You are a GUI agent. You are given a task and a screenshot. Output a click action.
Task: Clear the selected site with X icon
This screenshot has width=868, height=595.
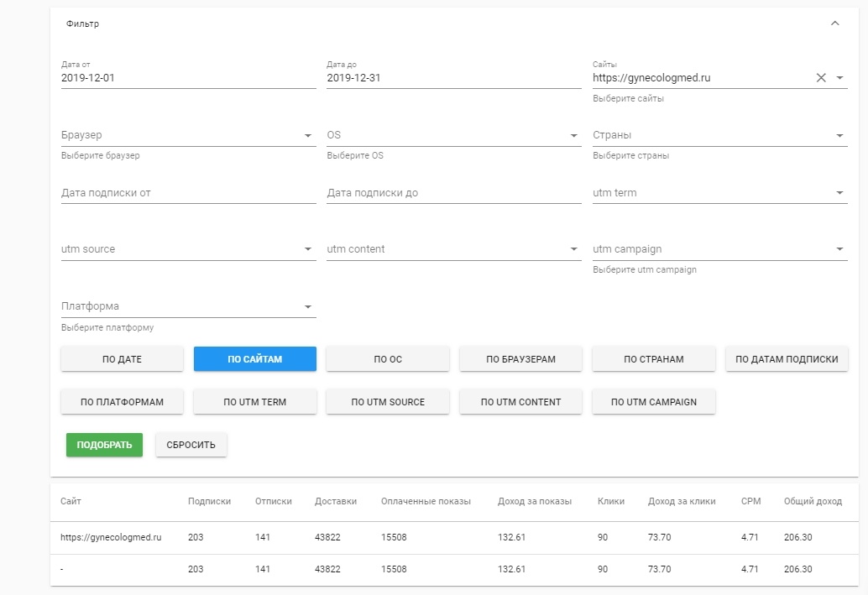(x=821, y=78)
